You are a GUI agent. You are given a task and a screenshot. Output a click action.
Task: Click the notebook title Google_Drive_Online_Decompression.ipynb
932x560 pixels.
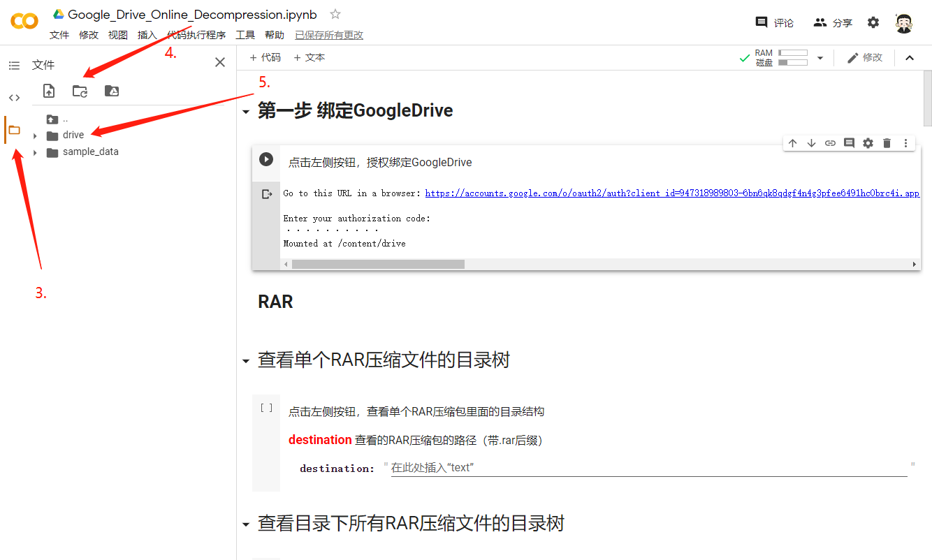tap(192, 14)
